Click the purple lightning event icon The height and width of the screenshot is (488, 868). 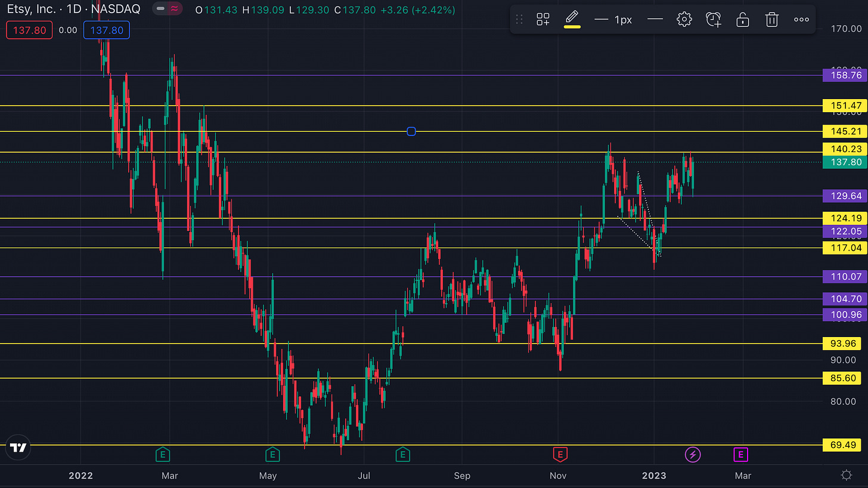(692, 455)
